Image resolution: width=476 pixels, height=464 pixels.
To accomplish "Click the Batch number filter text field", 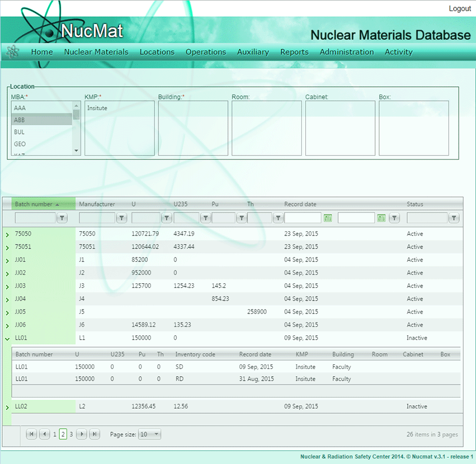I will (35, 218).
